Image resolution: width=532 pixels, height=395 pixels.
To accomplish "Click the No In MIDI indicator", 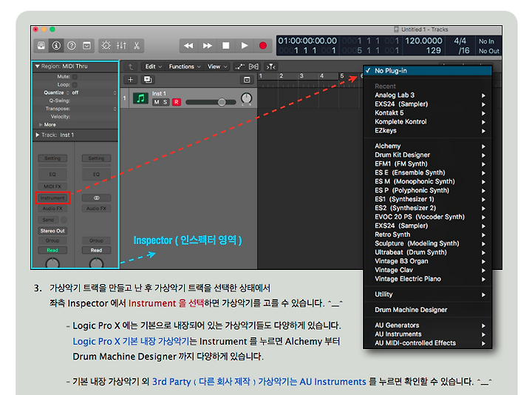I will tap(486, 41).
